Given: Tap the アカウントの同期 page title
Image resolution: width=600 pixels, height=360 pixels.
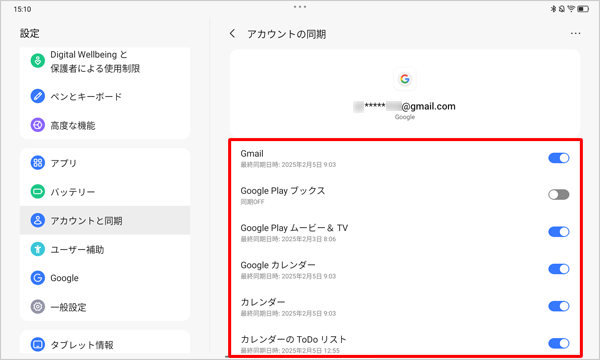Looking at the screenshot, I should tap(287, 34).
